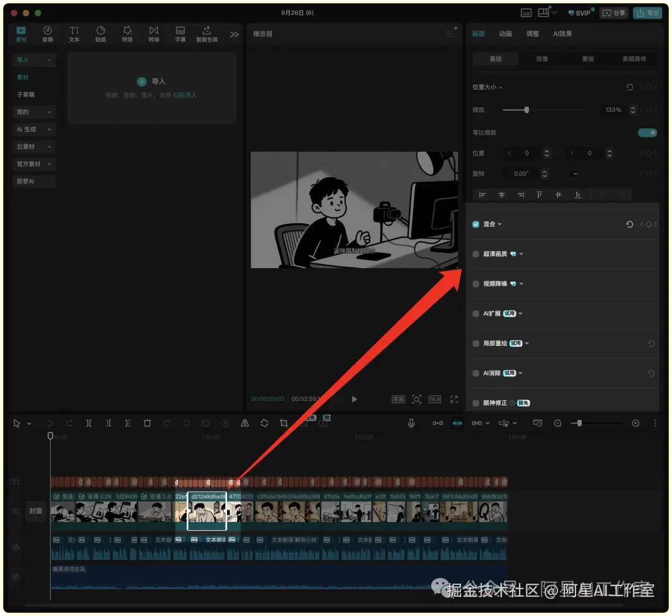This screenshot has height=616, width=672.
Task: Open keyboard shortcuts icon in title bar
Action: tap(526, 13)
